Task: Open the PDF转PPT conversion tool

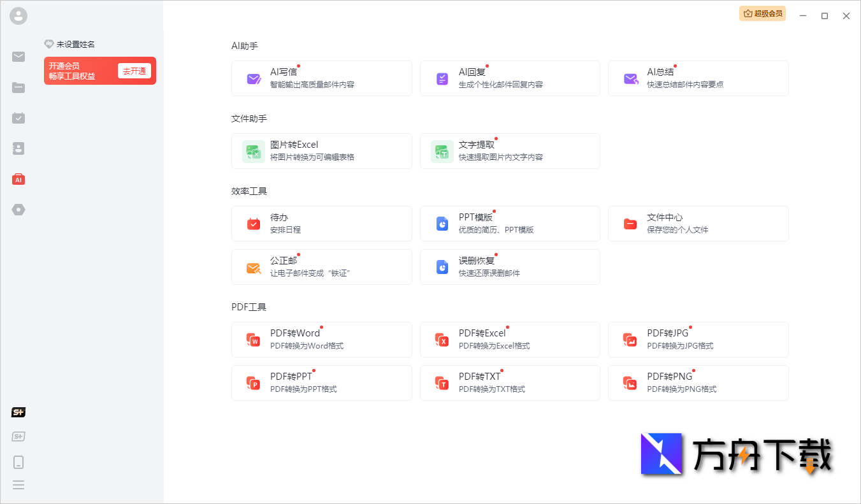Action: (321, 382)
